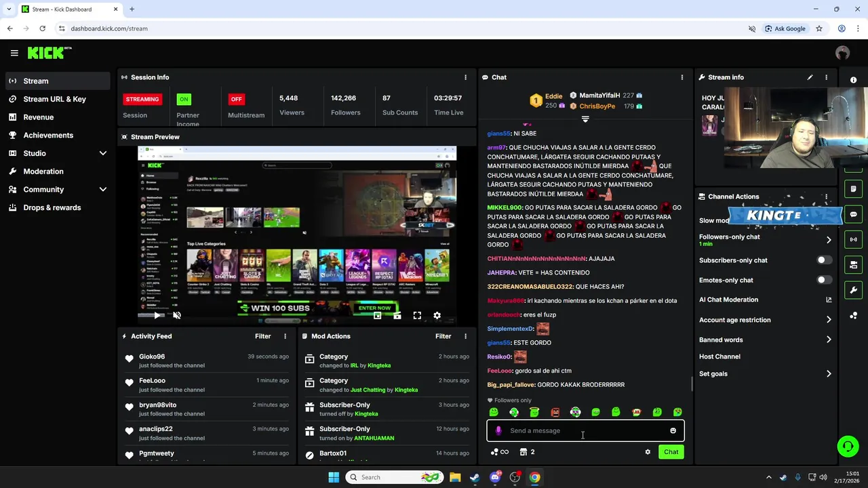Open Channel Actions three-dot menu
The image size is (868, 488).
tap(826, 197)
